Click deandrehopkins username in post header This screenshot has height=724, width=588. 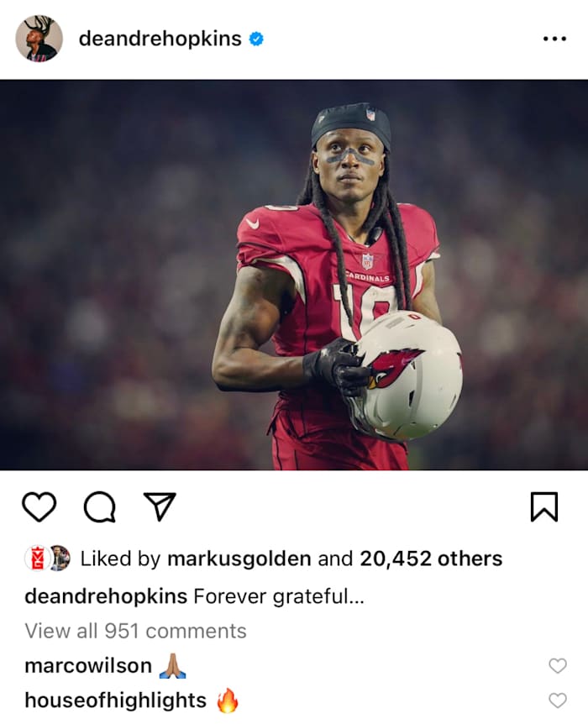[160, 39]
